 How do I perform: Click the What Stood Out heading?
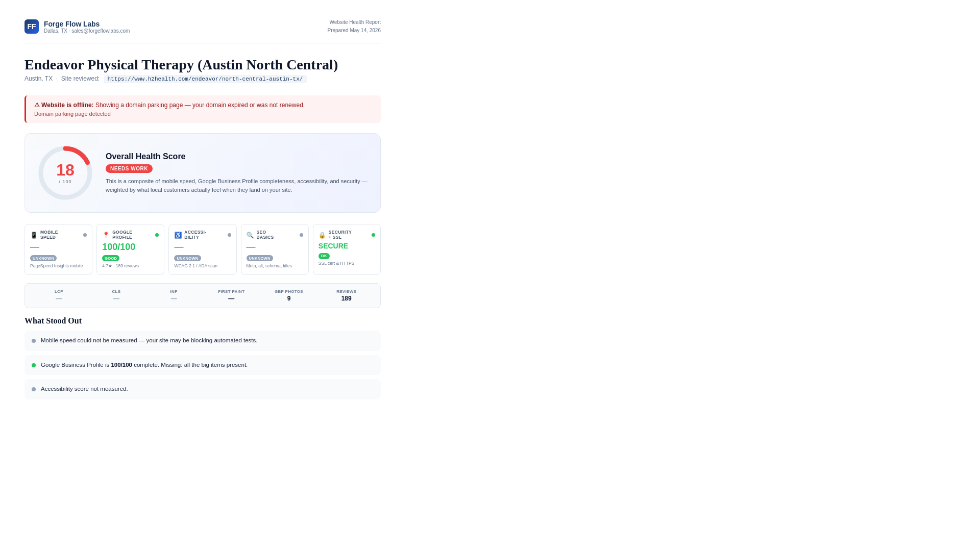click(53, 321)
